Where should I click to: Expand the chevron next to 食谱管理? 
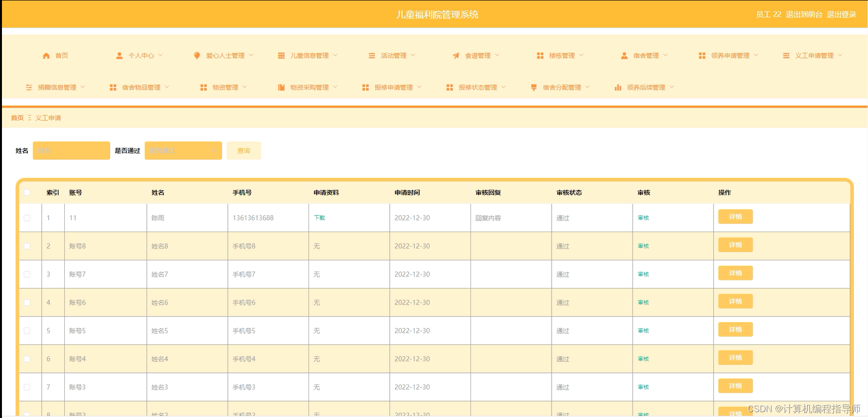pyautogui.click(x=497, y=55)
